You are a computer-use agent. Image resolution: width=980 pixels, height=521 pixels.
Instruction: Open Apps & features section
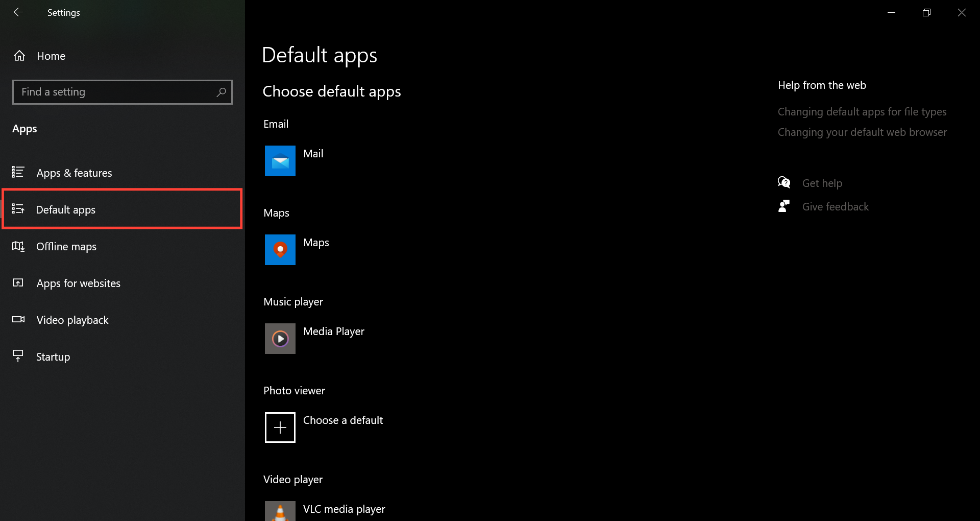coord(122,173)
